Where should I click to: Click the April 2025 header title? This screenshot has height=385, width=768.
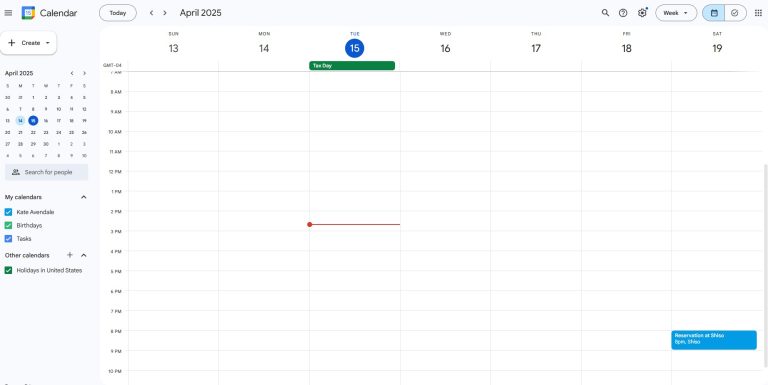tap(200, 13)
